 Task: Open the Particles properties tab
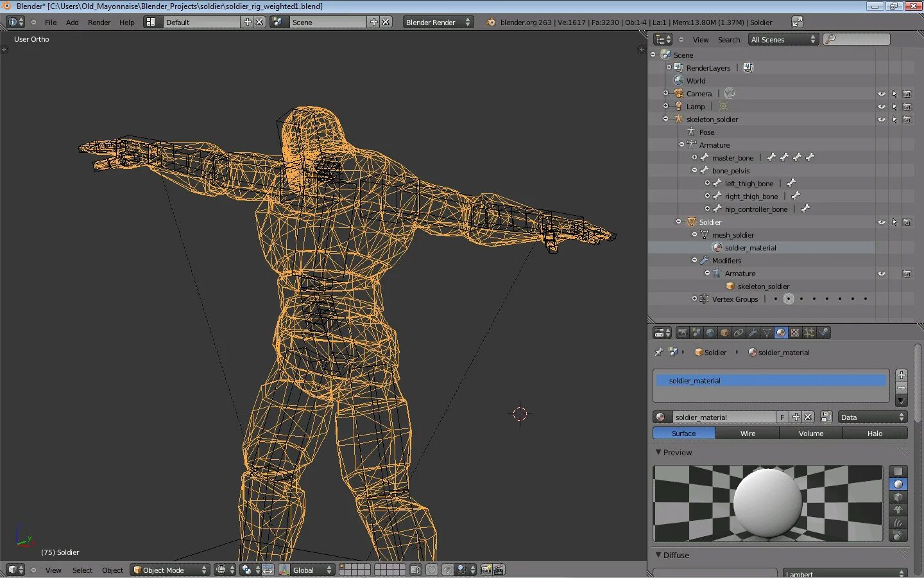tap(809, 333)
